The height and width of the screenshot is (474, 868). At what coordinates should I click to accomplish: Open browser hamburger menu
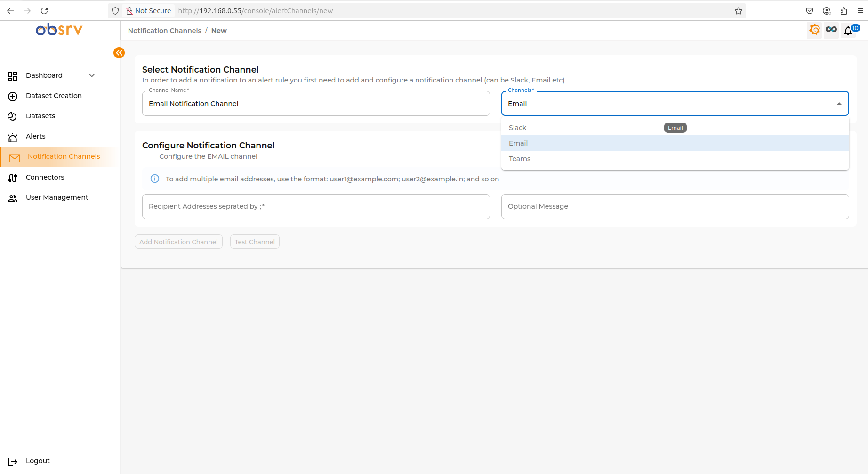point(860,11)
